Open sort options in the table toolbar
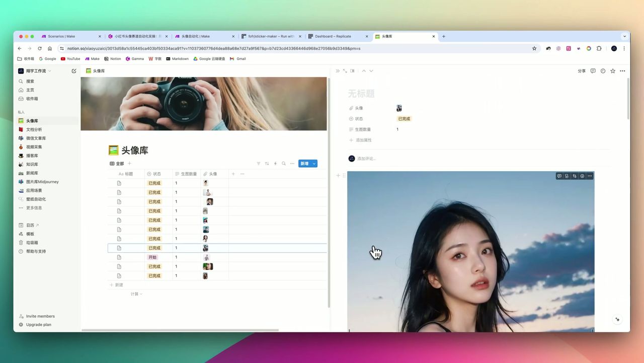Screen dimensions: 644x363 click(x=267, y=163)
